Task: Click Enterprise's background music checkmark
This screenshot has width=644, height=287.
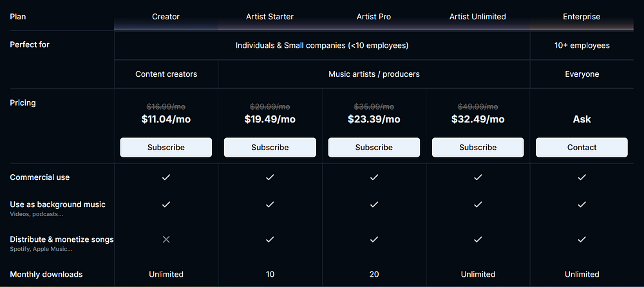Action: (582, 204)
